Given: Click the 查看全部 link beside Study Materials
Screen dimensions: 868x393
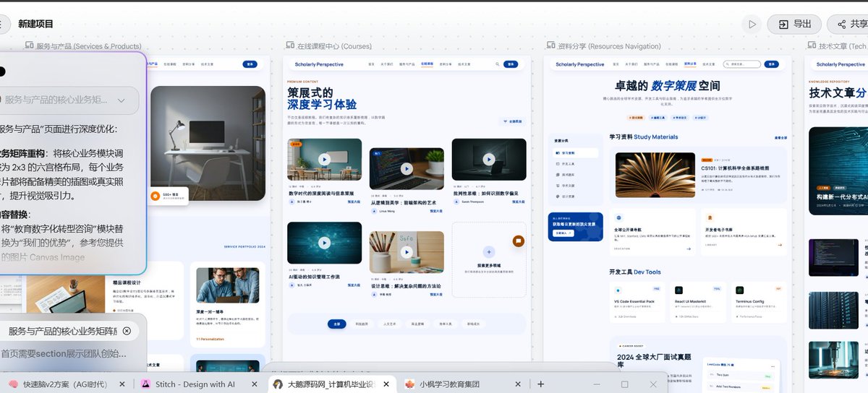Looking at the screenshot, I should (780, 137).
